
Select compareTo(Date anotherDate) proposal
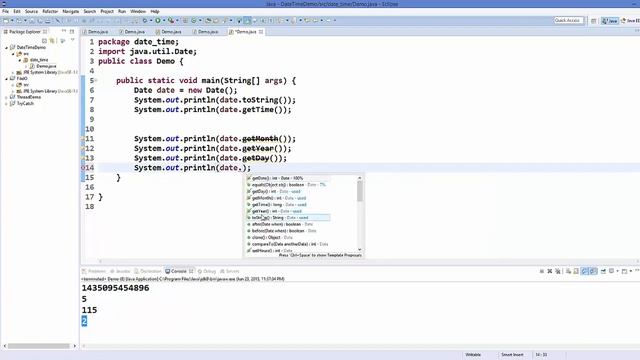point(289,244)
